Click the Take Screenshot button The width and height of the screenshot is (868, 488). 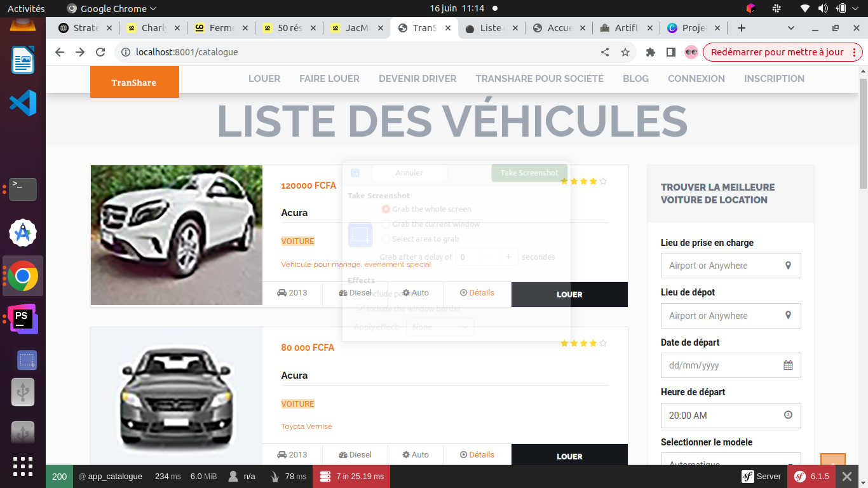click(529, 173)
